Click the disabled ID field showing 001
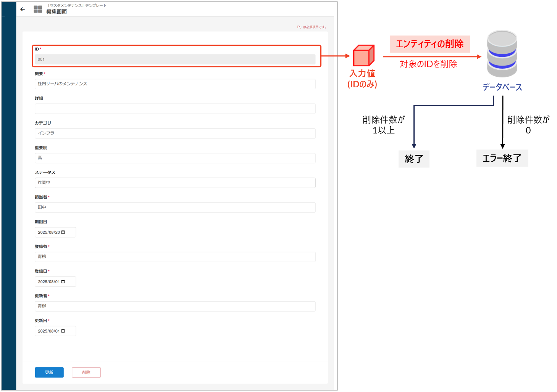The image size is (557, 392). (175, 59)
